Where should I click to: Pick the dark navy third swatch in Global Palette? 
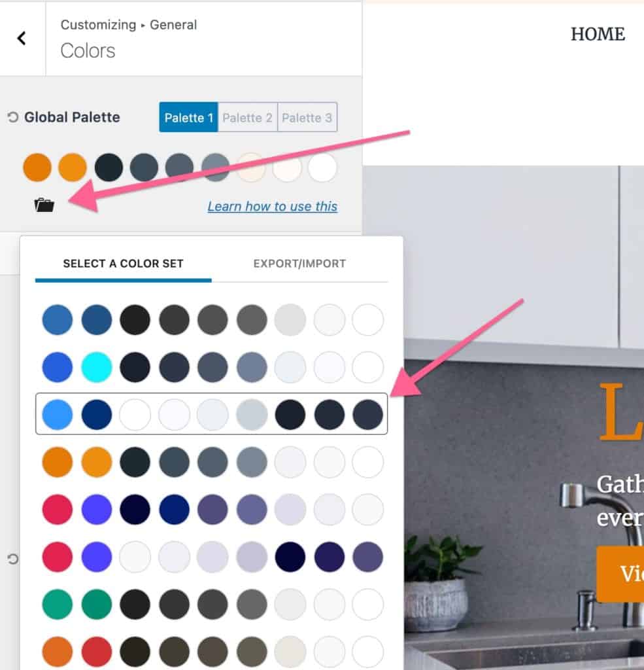[109, 167]
